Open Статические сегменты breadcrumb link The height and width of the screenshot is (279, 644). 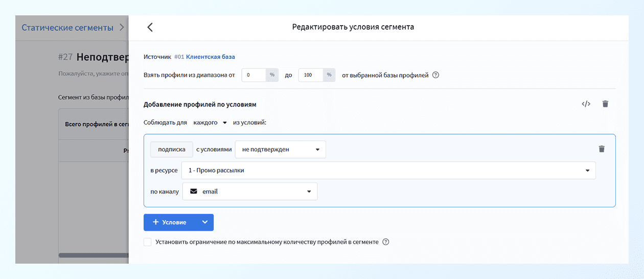(67, 28)
